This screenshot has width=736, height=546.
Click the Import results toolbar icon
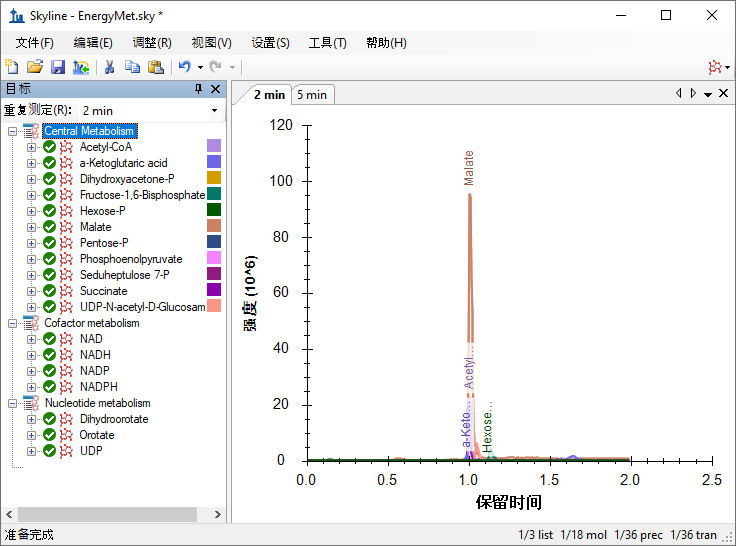81,67
